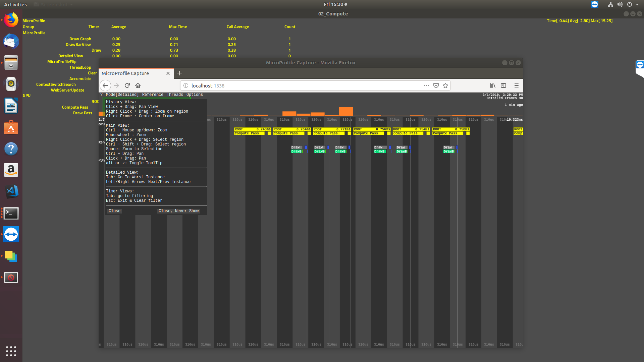This screenshot has height=362, width=644.
Task: Save page to Pocket icon
Action: [436, 86]
